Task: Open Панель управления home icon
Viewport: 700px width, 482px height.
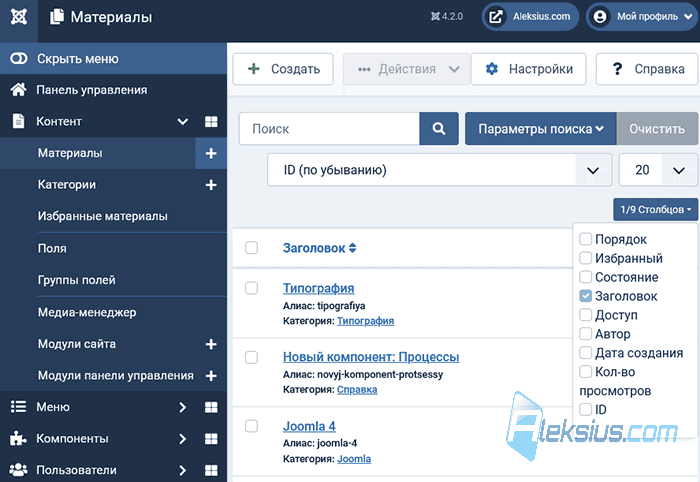Action: 18,90
